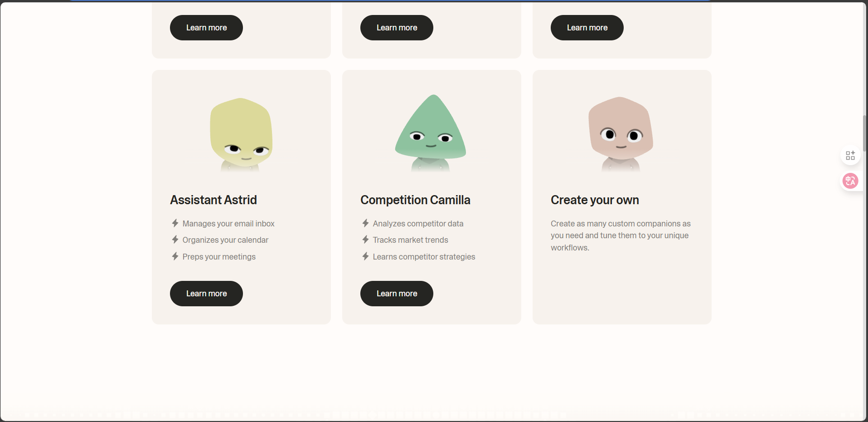The width and height of the screenshot is (868, 422).
Task: Click the grid apps widget icon
Action: coord(850,156)
